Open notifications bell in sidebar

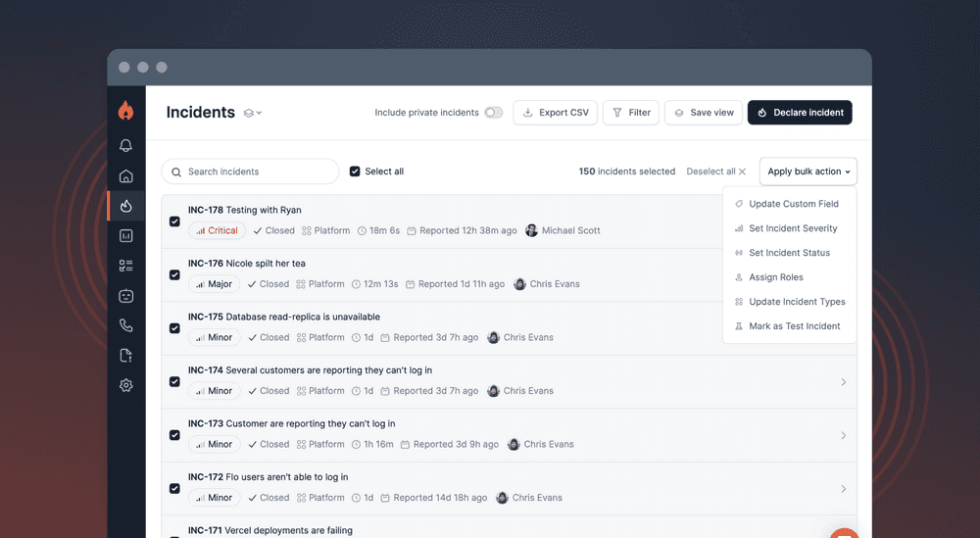coord(125,146)
